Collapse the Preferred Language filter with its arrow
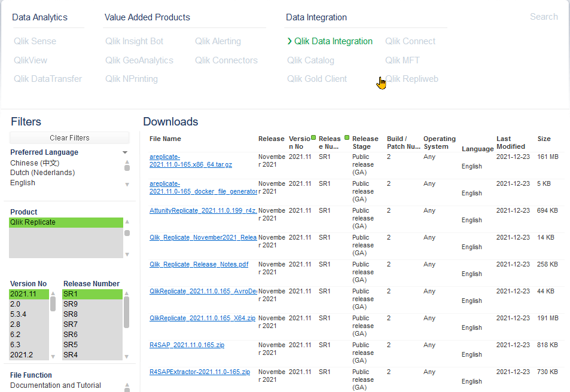 tap(125, 152)
